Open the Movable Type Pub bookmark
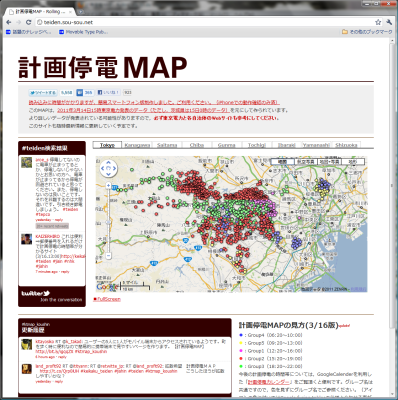The height and width of the screenshot is (400, 398). [x=83, y=32]
